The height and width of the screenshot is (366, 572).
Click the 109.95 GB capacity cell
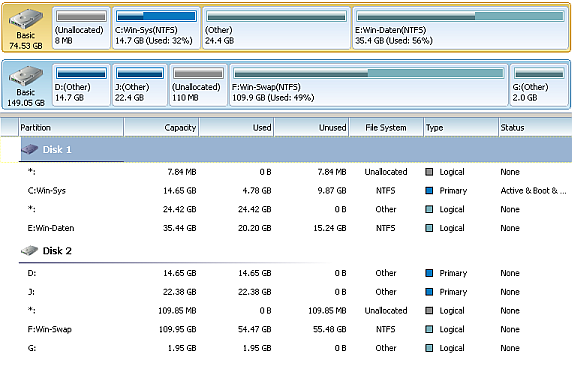click(177, 329)
